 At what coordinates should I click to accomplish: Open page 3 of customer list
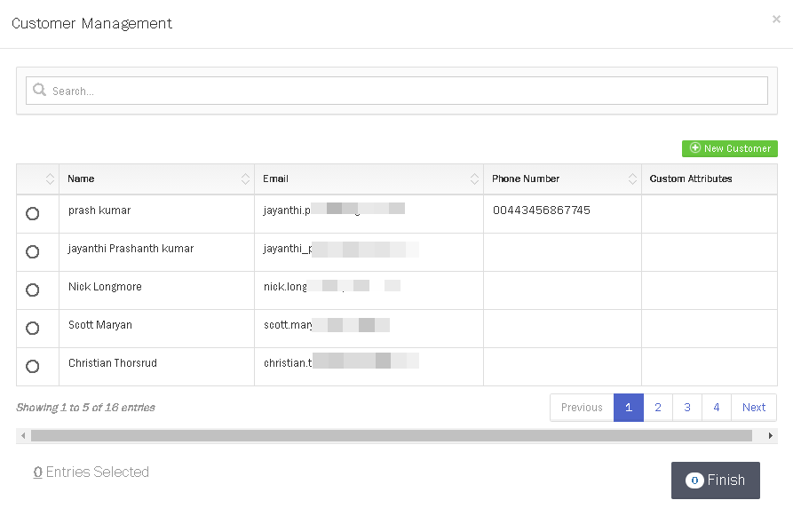pyautogui.click(x=687, y=408)
